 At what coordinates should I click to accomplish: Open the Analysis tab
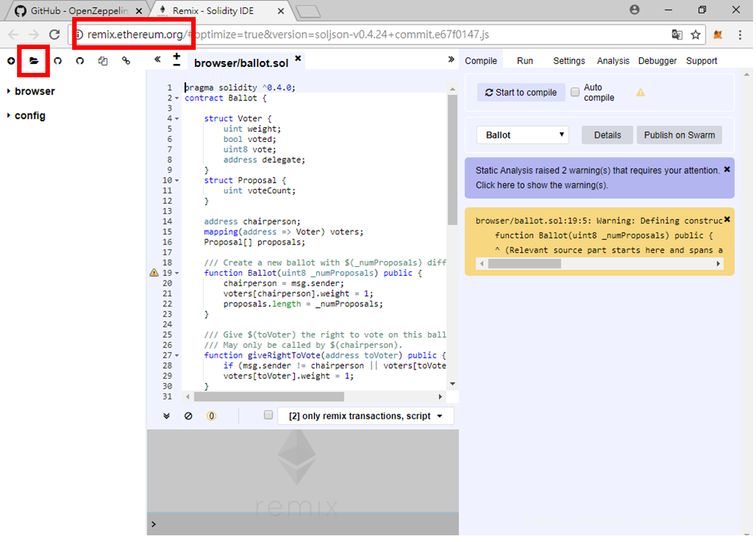click(x=613, y=61)
